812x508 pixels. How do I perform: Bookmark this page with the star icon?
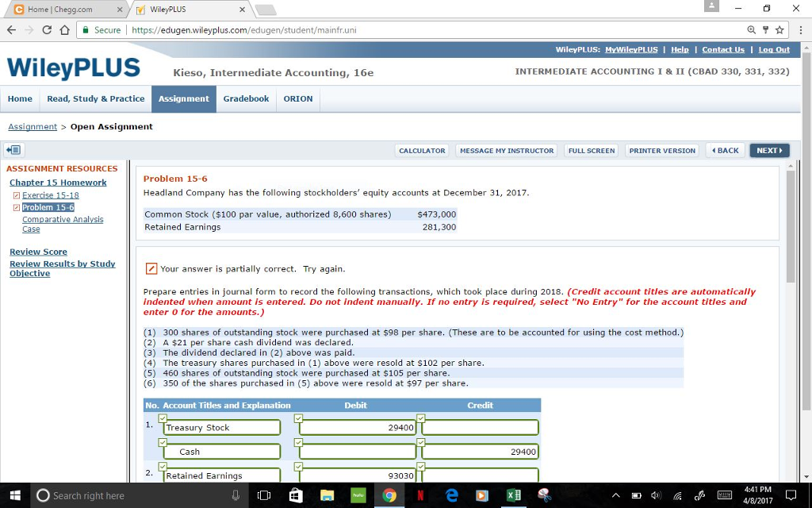(x=779, y=30)
